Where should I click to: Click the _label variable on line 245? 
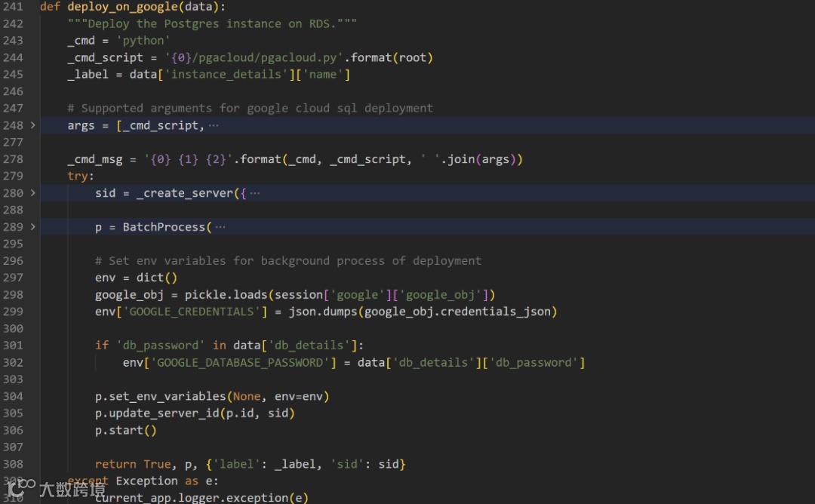coord(88,74)
